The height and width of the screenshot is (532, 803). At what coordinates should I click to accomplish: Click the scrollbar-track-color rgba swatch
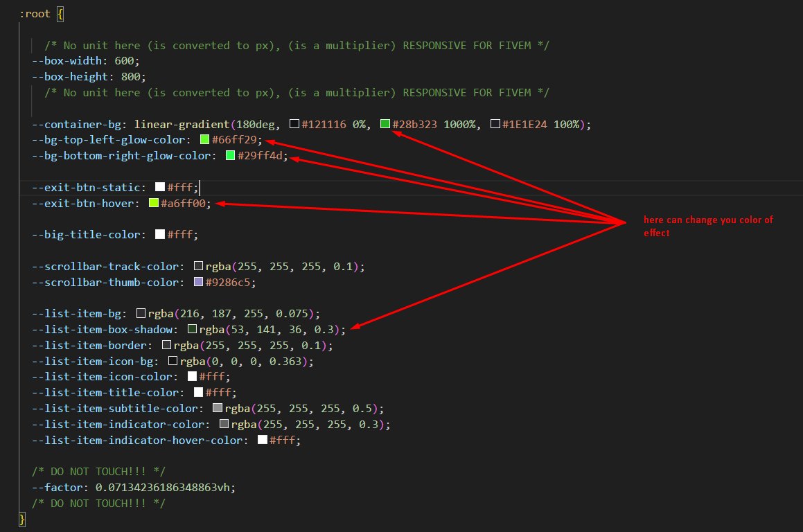click(198, 266)
